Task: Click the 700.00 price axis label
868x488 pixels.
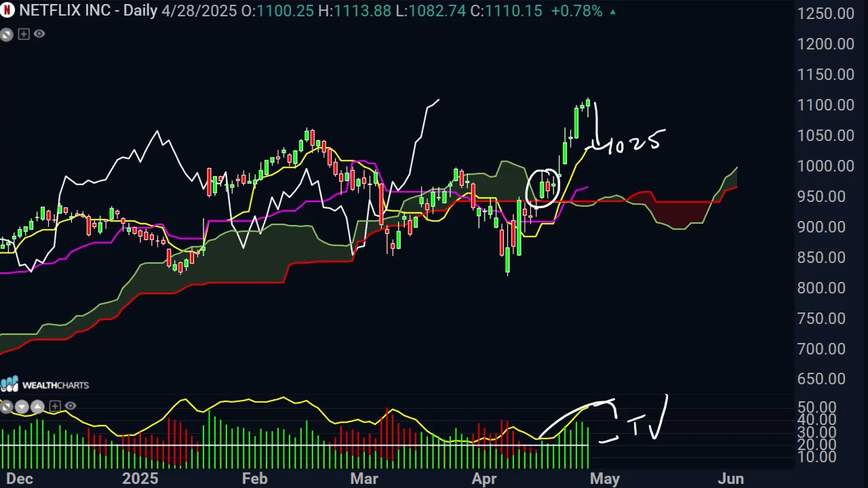Action: pyautogui.click(x=821, y=349)
